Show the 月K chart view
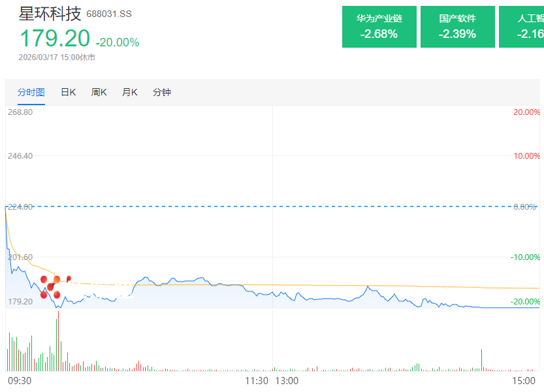This screenshot has height=392, width=544. coord(129,92)
